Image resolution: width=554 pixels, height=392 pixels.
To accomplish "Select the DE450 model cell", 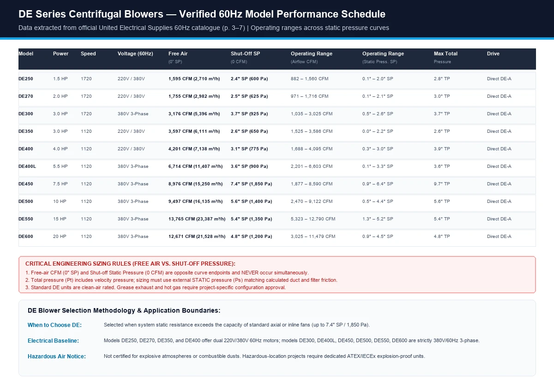I will [26, 184].
